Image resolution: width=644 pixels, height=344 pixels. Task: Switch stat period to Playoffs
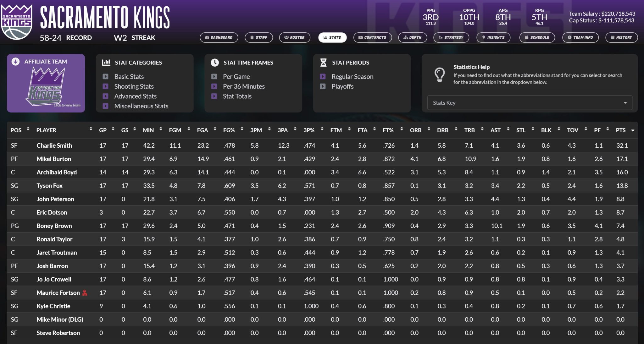(x=342, y=86)
